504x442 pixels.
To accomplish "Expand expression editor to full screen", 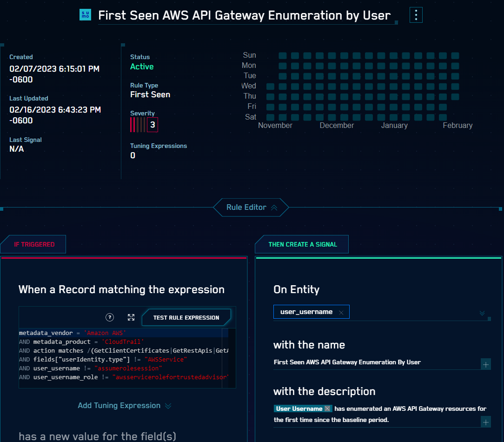I will click(131, 317).
